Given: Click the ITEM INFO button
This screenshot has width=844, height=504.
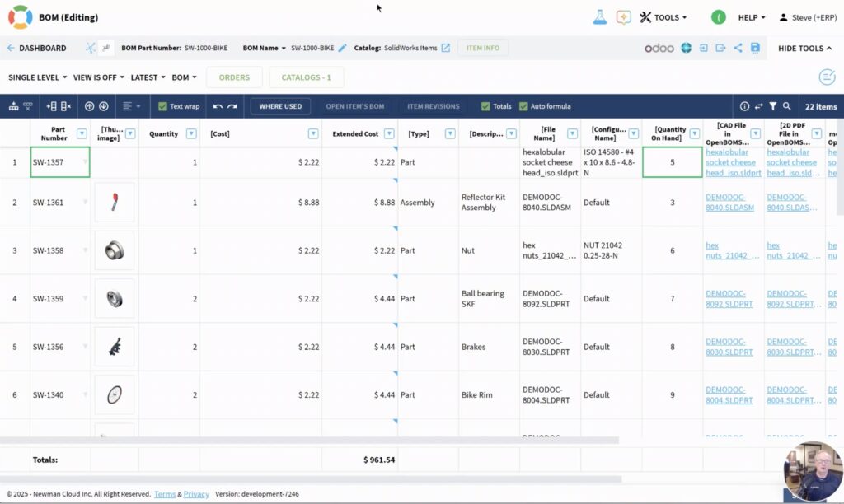Looking at the screenshot, I should (x=483, y=48).
